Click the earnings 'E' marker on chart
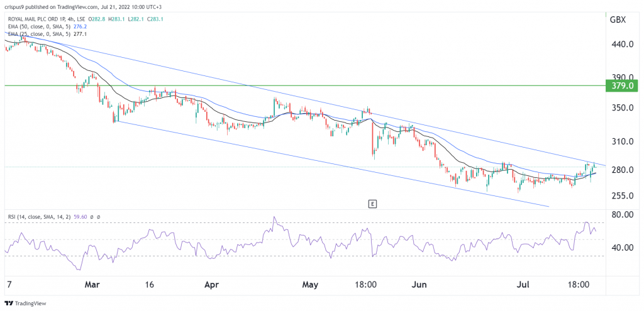644x311 pixels. [x=372, y=204]
